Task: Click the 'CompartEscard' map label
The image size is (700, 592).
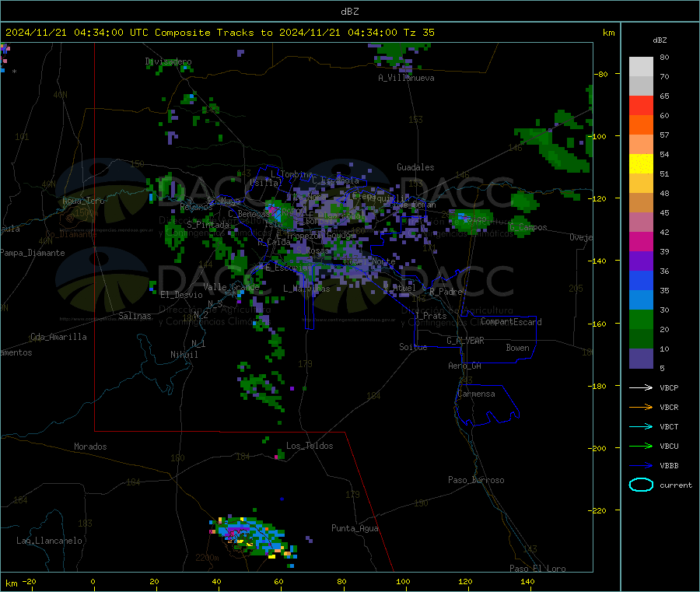Action: [x=511, y=321]
